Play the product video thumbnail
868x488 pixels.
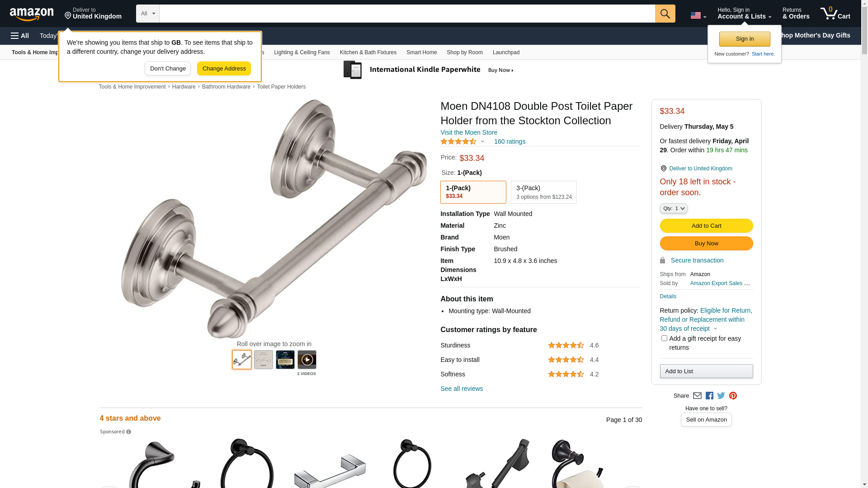[307, 360]
